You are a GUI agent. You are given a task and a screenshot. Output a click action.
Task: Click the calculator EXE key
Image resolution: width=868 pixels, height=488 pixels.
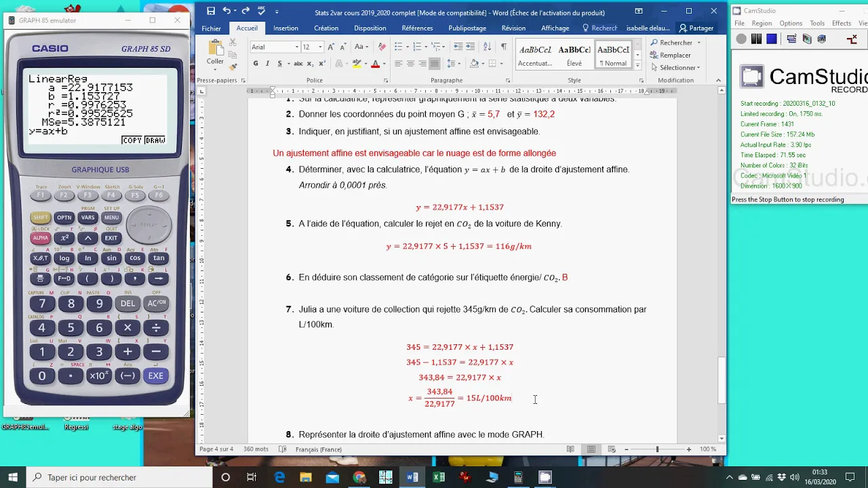point(156,375)
